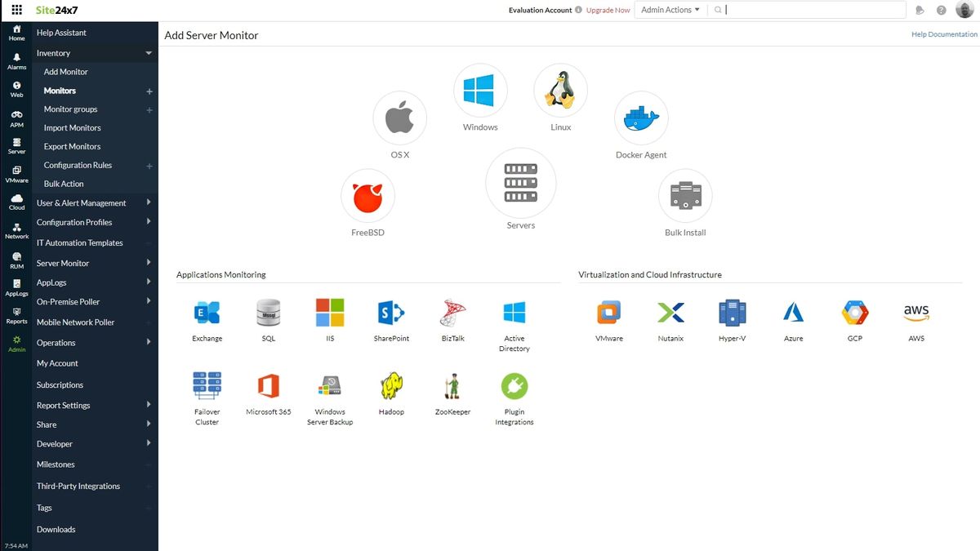
Task: Click the Docker Agent icon
Action: coord(641,117)
